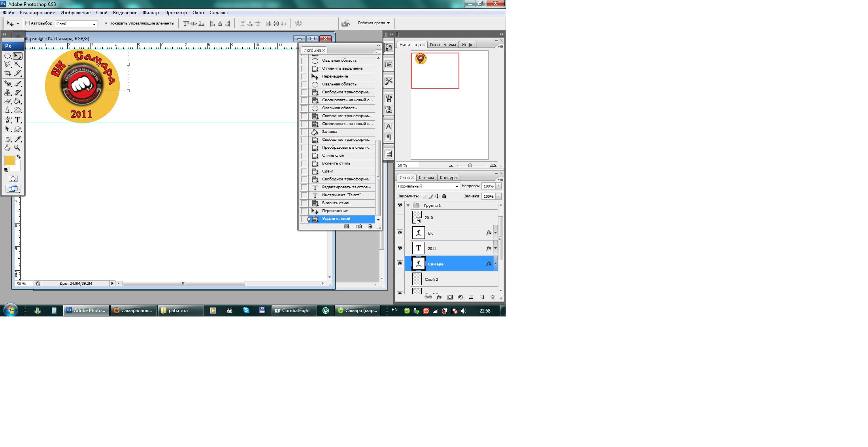The width and height of the screenshot is (868, 447).
Task: Hide the 2011 text layer
Action: click(400, 248)
